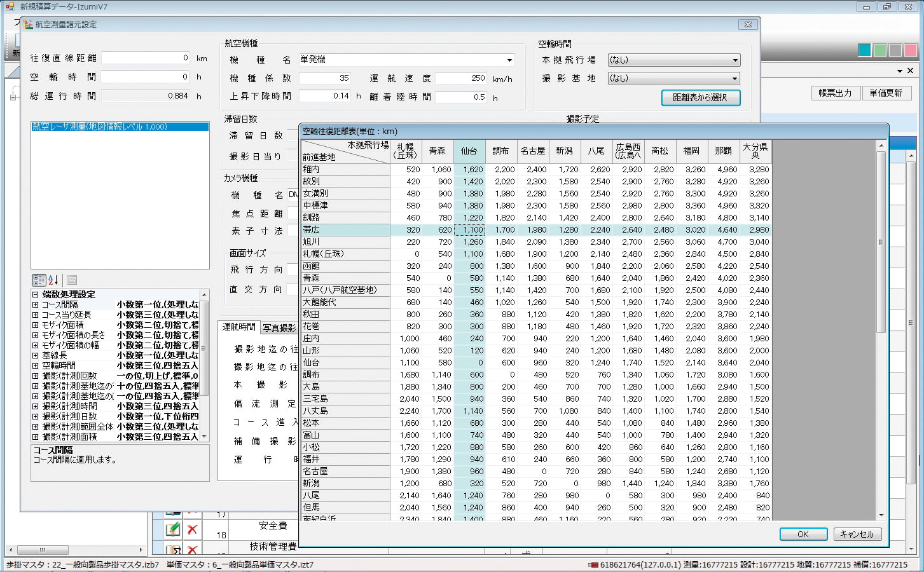This screenshot has width=924, height=572.
Task: Click the panel options arrow above 単価更新
Action: click(x=900, y=71)
